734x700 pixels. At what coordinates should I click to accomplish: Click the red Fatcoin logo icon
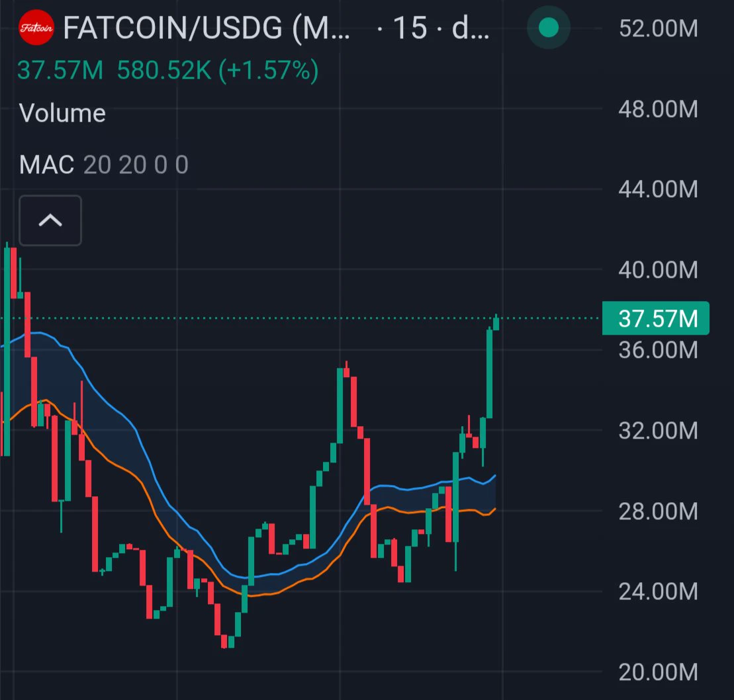click(36, 28)
